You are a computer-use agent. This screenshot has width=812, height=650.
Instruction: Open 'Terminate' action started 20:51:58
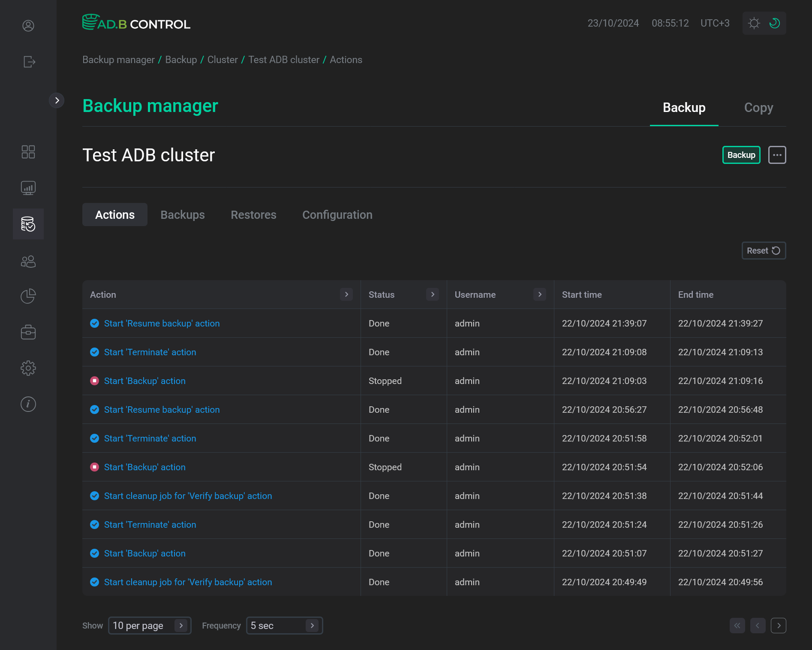(x=150, y=438)
